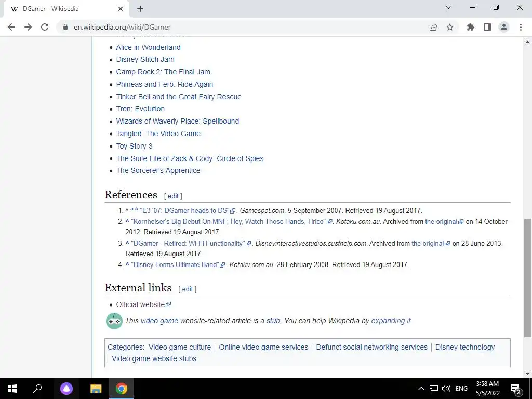This screenshot has width=532, height=399.
Task: Jump up via reference 1 backlink 'a'
Action: coord(131,209)
